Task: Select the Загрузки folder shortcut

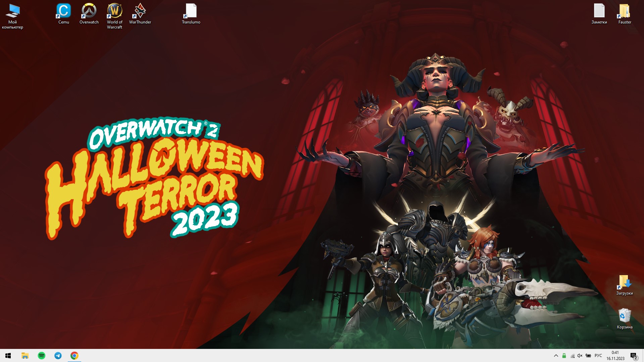Action: click(625, 285)
